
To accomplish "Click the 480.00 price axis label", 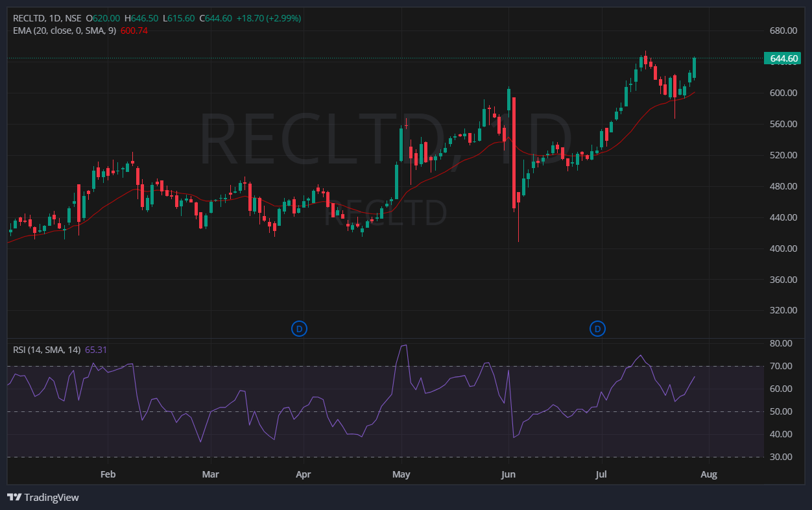I will pos(783,186).
